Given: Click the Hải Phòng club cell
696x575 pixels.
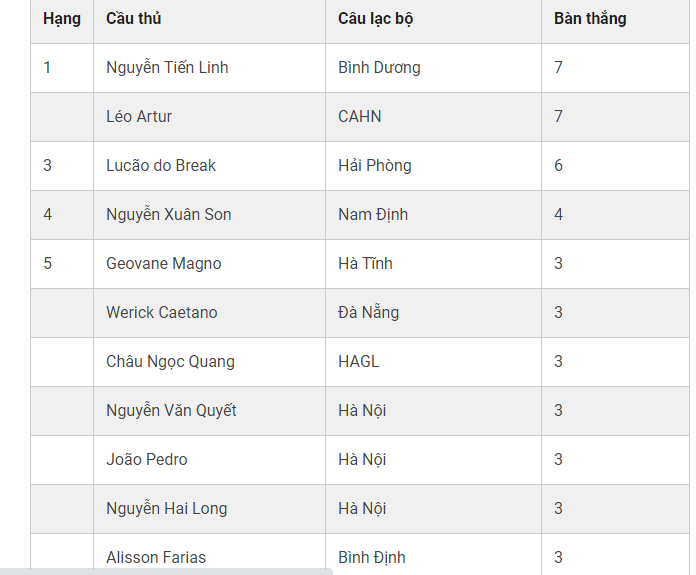Looking at the screenshot, I should point(375,166).
